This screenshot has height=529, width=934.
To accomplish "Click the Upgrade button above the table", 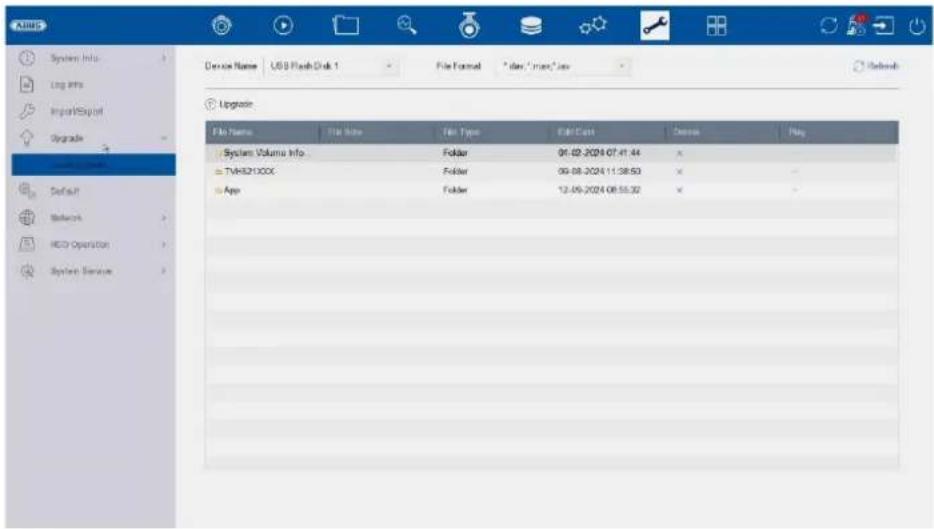I will pyautogui.click(x=229, y=104).
